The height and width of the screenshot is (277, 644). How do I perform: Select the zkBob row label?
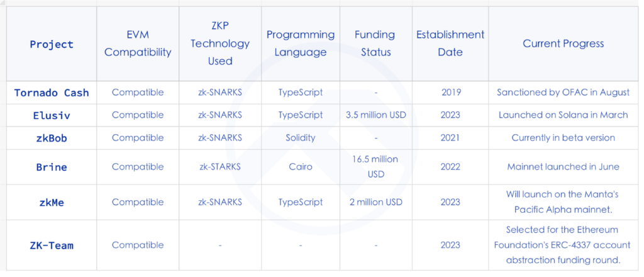(x=52, y=138)
